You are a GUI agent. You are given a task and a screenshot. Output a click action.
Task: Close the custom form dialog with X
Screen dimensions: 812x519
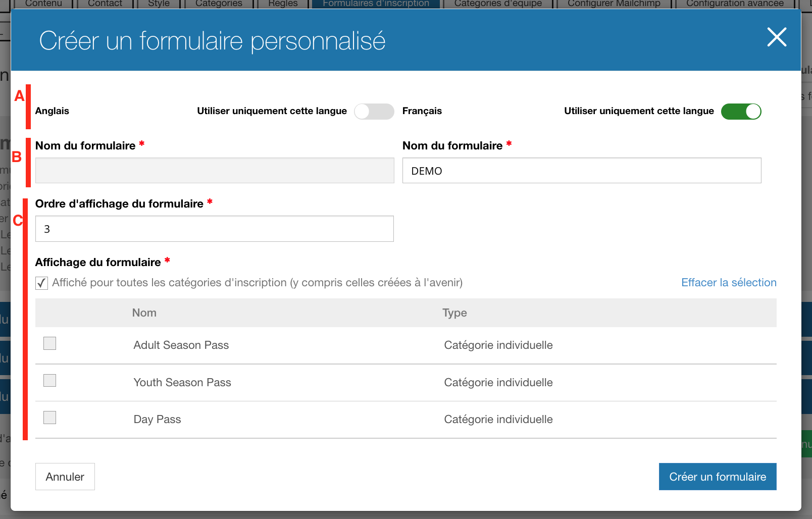777,37
